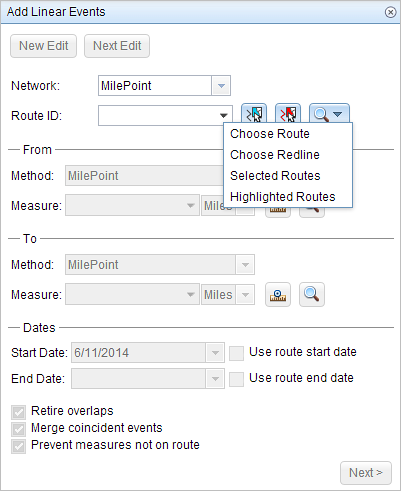Toggle Use route start date checkbox
The height and width of the screenshot is (491, 401).
(x=236, y=353)
